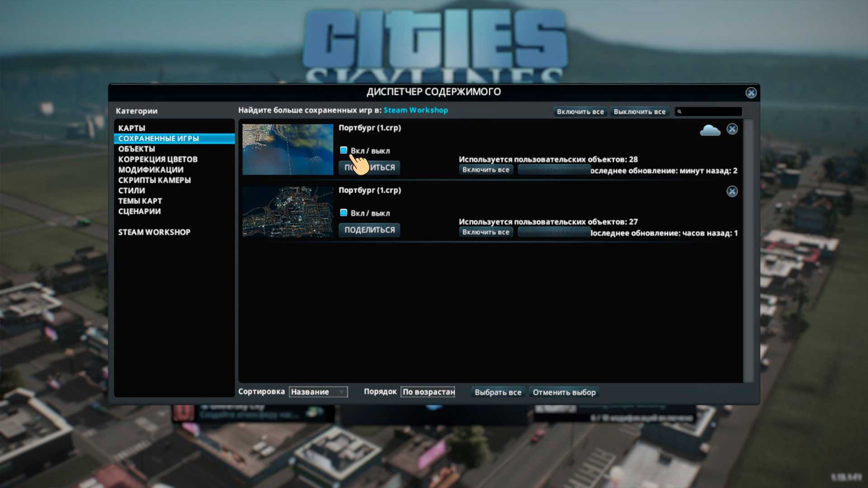Toggle Вкл / выкл checkbox for second save

pyautogui.click(x=344, y=213)
